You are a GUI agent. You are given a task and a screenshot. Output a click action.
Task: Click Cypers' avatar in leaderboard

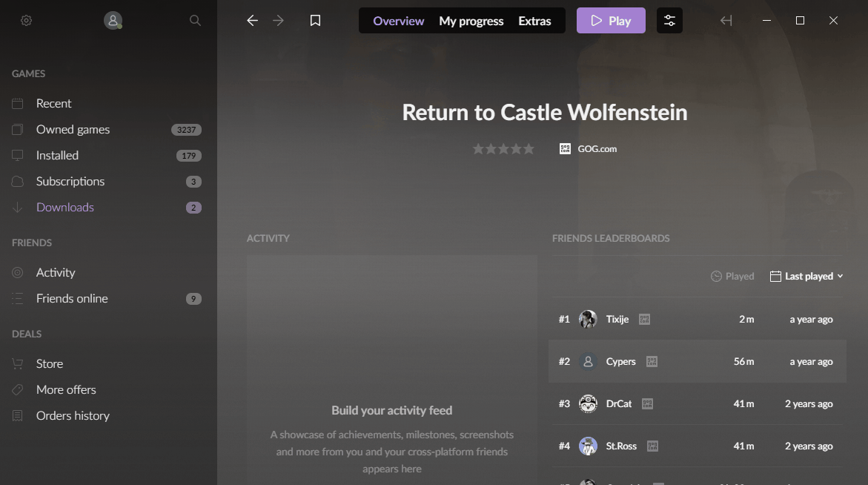pyautogui.click(x=588, y=362)
